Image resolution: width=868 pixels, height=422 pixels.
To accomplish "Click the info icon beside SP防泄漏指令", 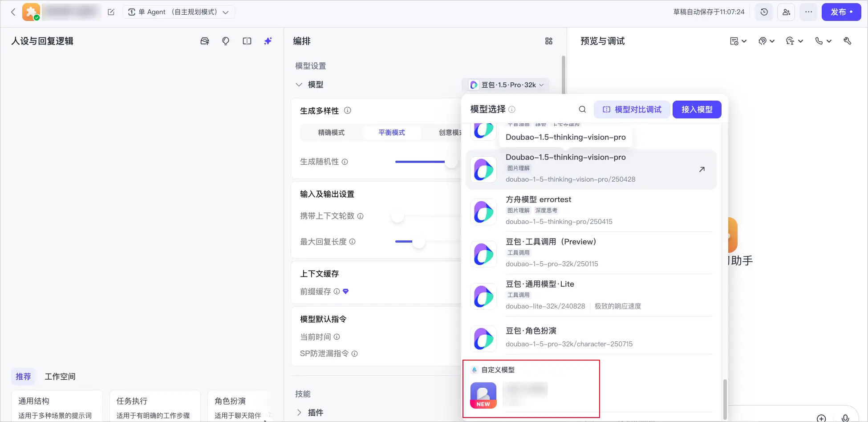I will [355, 354].
